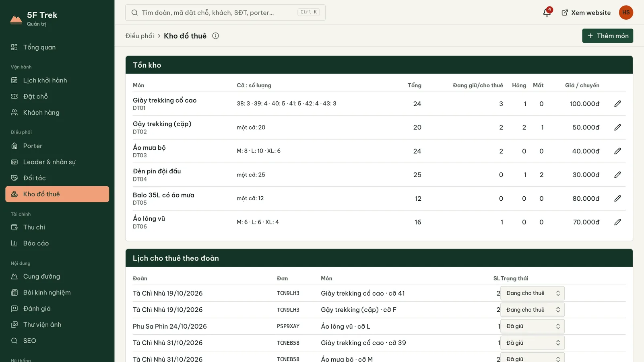Click the Phu Sa Phìn 24/10/2026 group
Viewport: 644px width, 362px height.
pyautogui.click(x=170, y=326)
